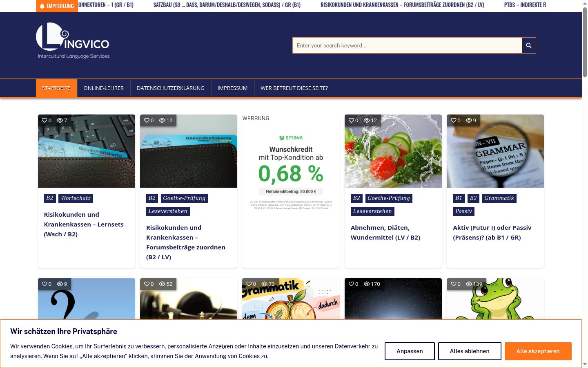
Task: Select Leseverstehen tag on Abnehmen card
Action: click(372, 211)
